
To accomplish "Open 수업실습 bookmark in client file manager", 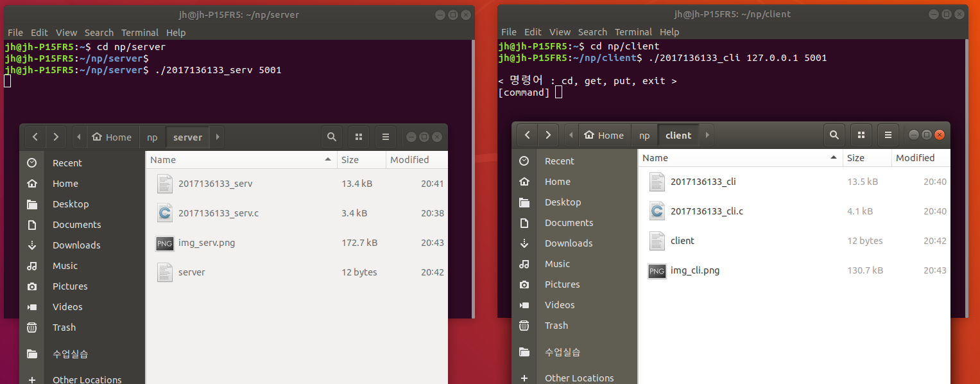I will tap(574, 352).
